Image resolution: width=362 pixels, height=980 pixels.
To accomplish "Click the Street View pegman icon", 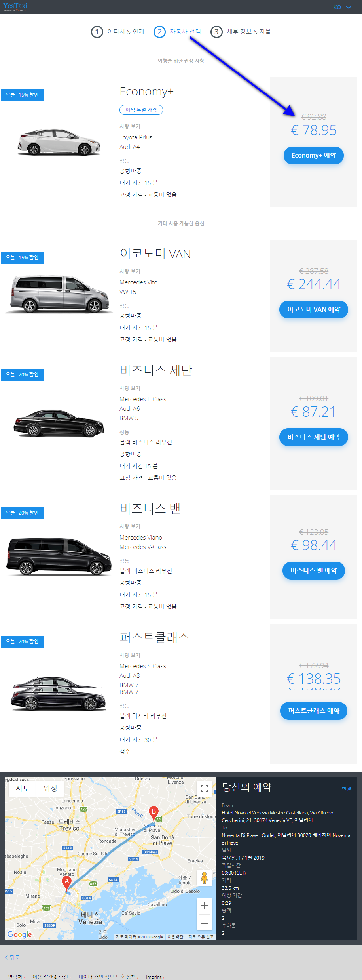I will (x=205, y=878).
